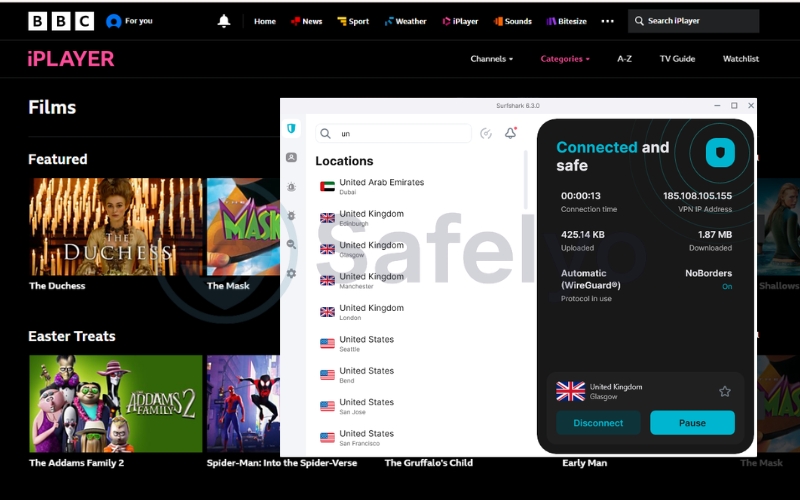The height and width of the screenshot is (500, 800).
Task: Open the Watchlist
Action: coord(741,59)
